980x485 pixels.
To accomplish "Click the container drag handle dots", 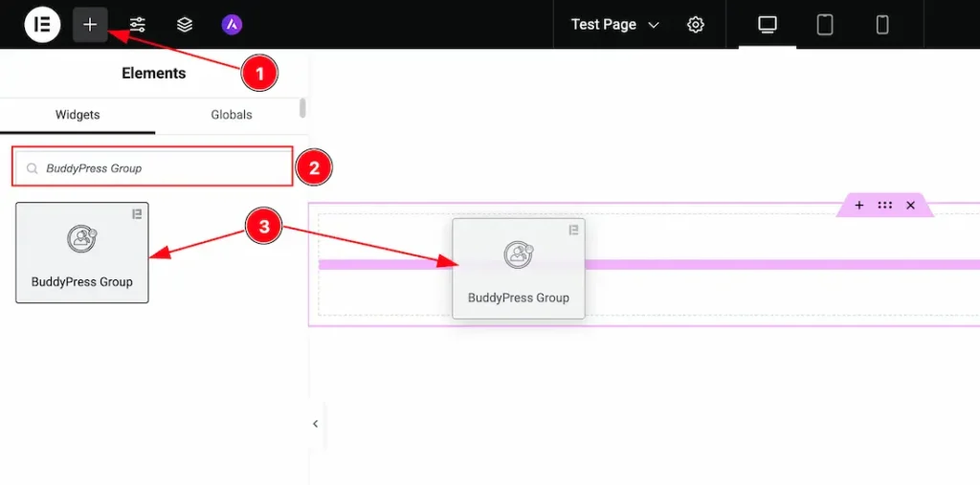I will (885, 205).
